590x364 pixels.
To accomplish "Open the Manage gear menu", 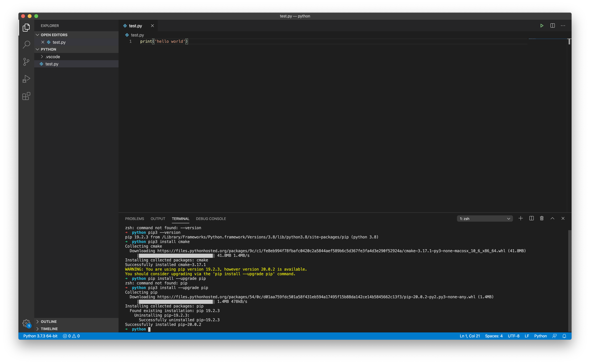I will click(26, 323).
